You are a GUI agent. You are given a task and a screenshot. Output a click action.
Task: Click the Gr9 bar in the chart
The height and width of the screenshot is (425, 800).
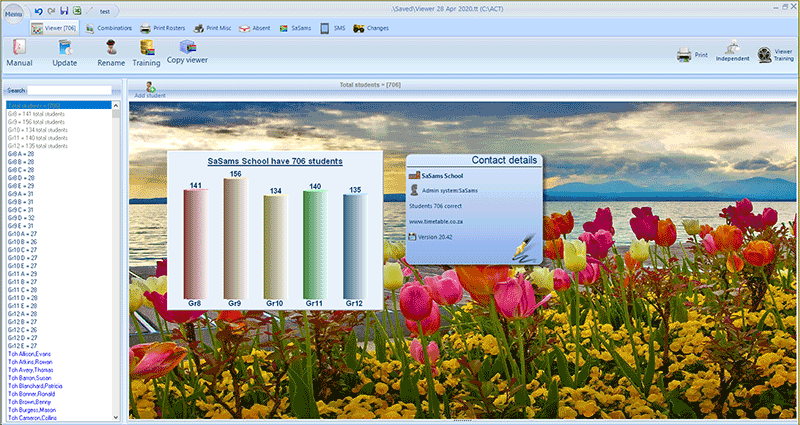coord(235,238)
